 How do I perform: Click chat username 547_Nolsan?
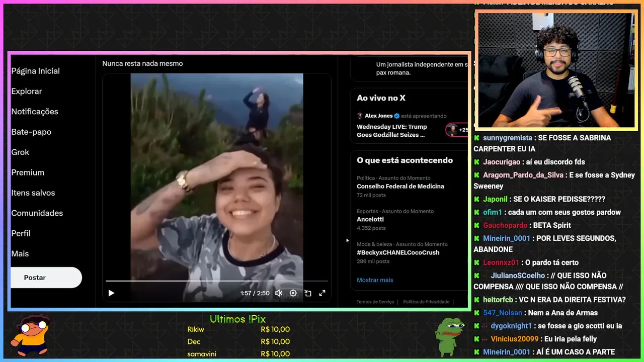pyautogui.click(x=503, y=313)
